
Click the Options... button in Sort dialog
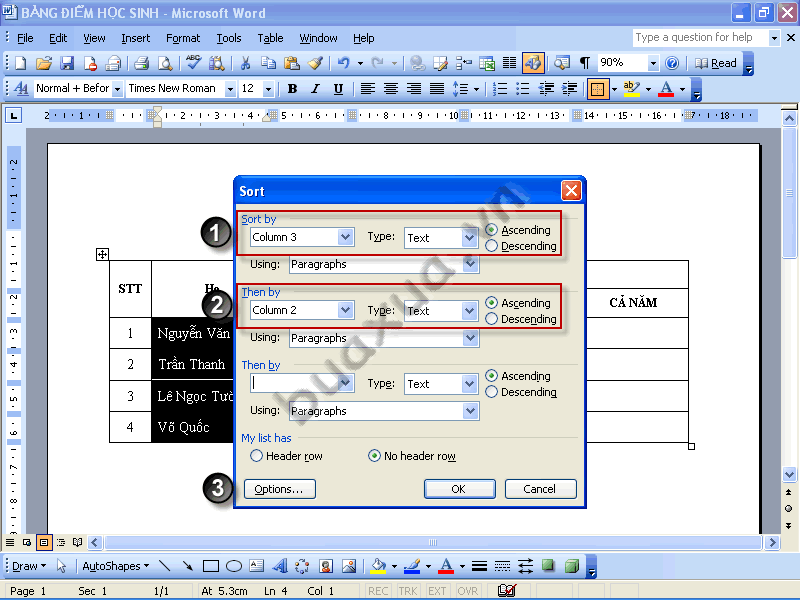[280, 489]
